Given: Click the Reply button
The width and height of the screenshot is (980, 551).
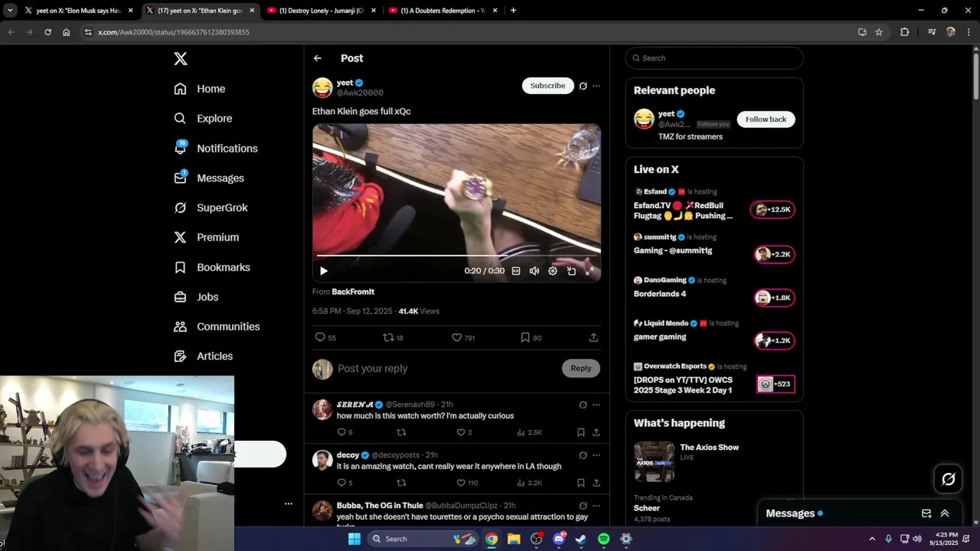Looking at the screenshot, I should pos(581,369).
